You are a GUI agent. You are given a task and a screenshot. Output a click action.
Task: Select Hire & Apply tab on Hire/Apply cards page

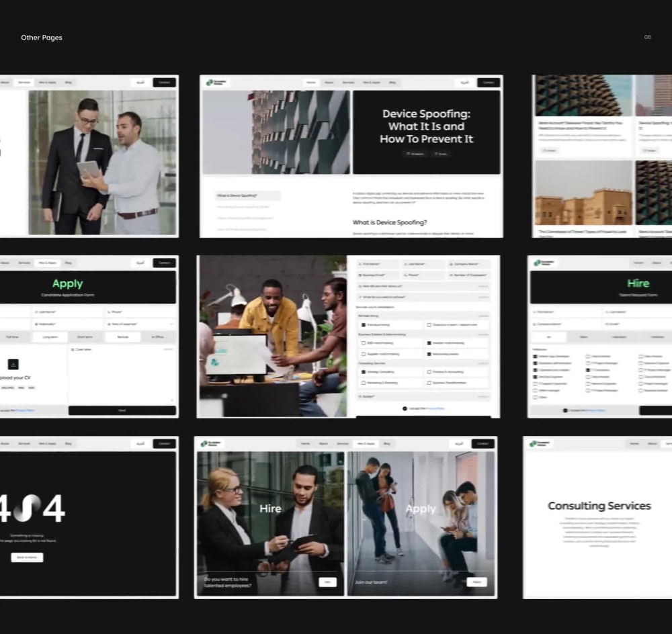pos(366,443)
